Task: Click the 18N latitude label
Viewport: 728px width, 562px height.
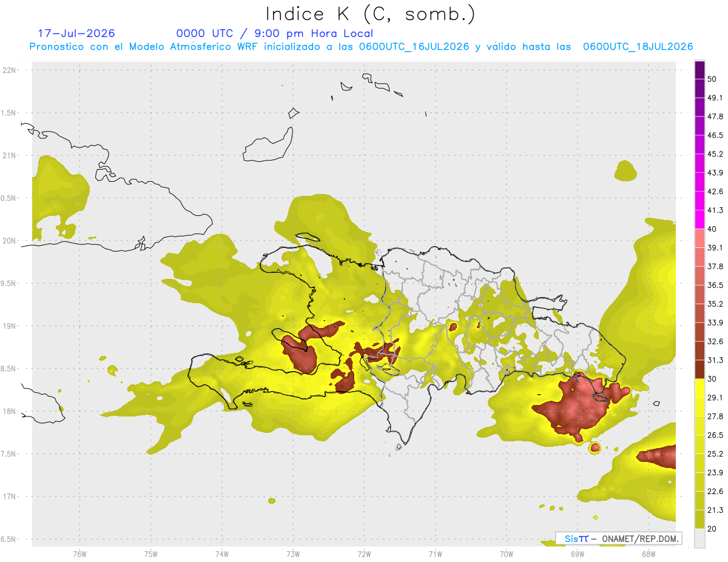Action: tap(9, 411)
